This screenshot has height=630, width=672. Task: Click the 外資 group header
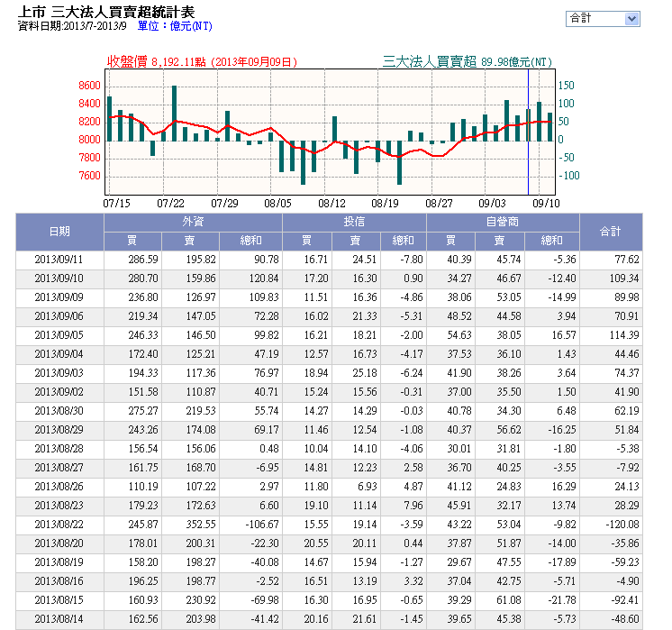click(x=193, y=222)
